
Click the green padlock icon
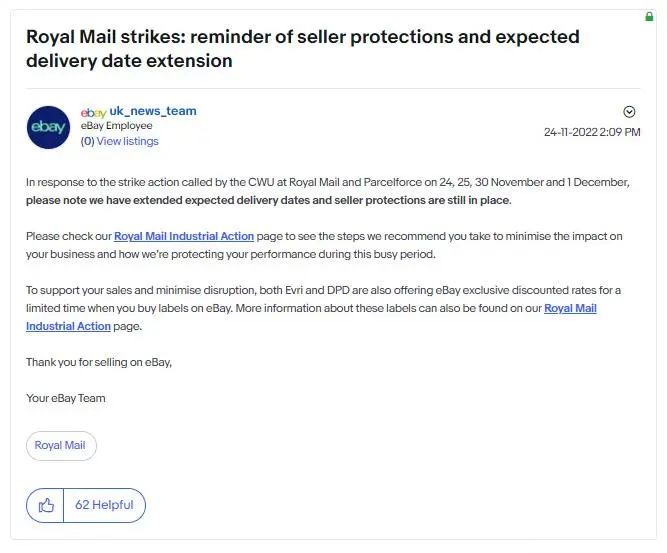coord(650,17)
